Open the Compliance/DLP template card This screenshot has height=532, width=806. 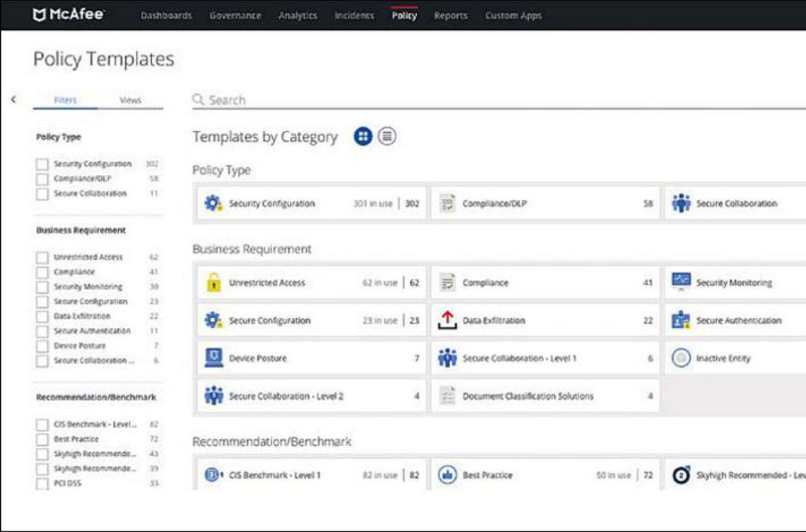pos(546,203)
